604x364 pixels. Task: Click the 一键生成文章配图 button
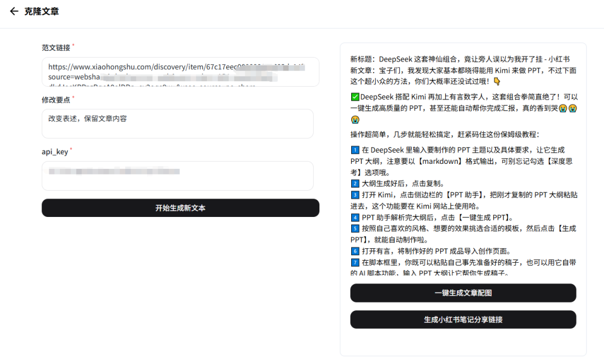point(463,293)
